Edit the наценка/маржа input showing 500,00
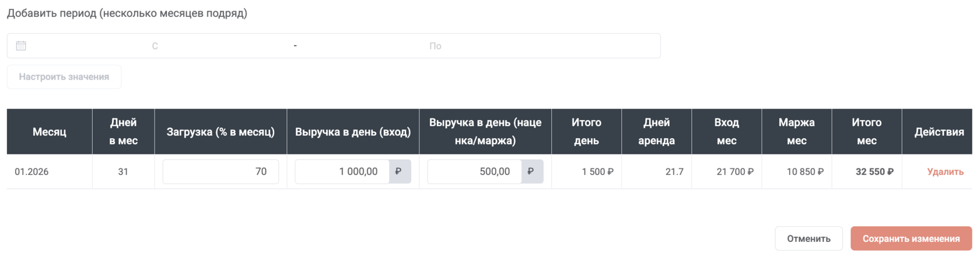Screen dimensions: 980x260 coord(474,171)
